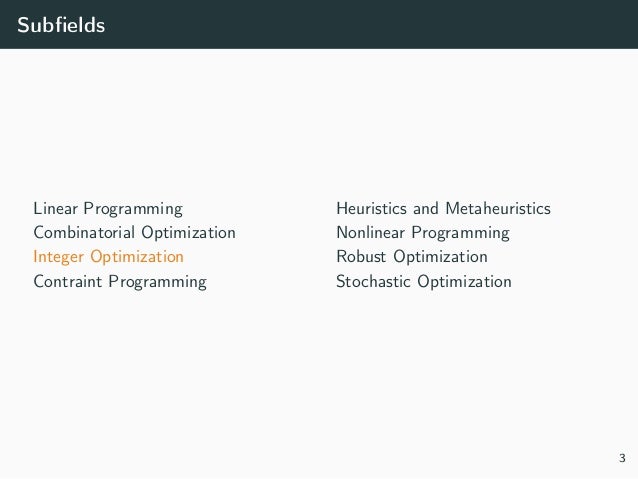Click Heuristics and Metaheuristics text
Screen dimensions: 638x479
(x=444, y=209)
